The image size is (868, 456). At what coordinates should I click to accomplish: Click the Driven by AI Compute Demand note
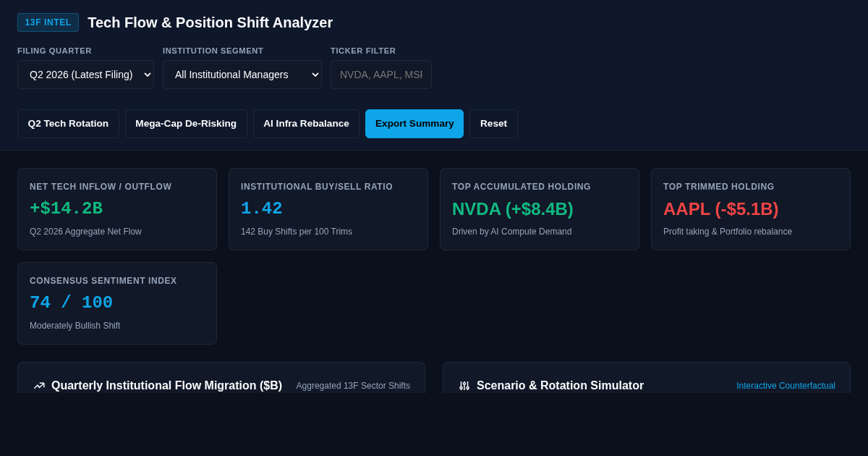(x=511, y=232)
